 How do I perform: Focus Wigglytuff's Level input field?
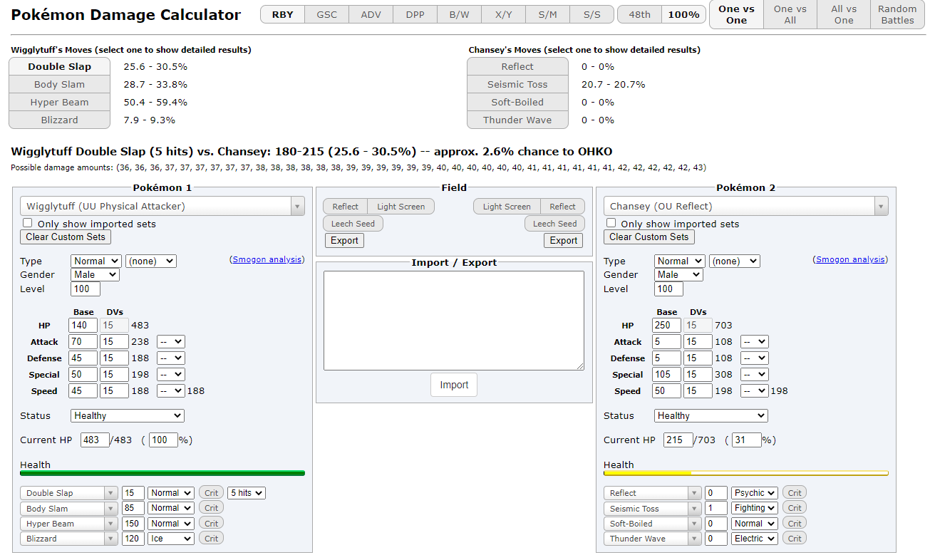click(x=86, y=289)
